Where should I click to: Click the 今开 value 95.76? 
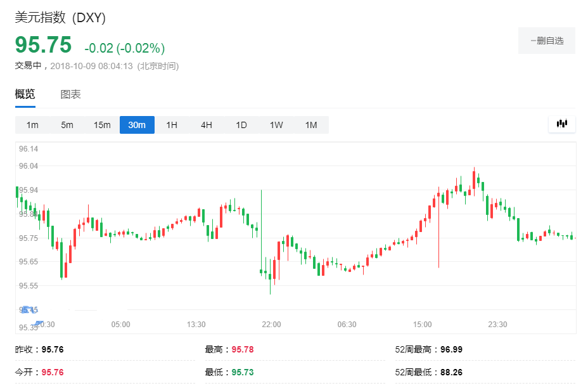[53, 372]
